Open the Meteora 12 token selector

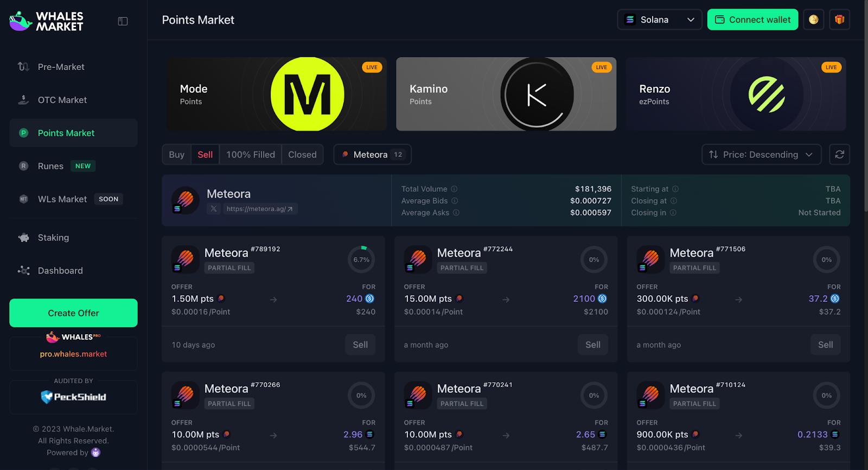[x=372, y=155]
